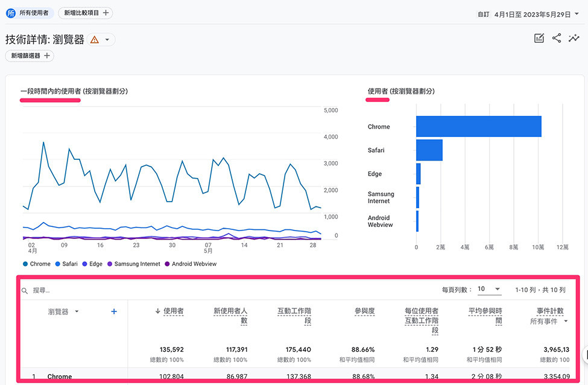
Task: Click the Android Webview bar in the bar chart
Action: pyautogui.click(x=417, y=221)
